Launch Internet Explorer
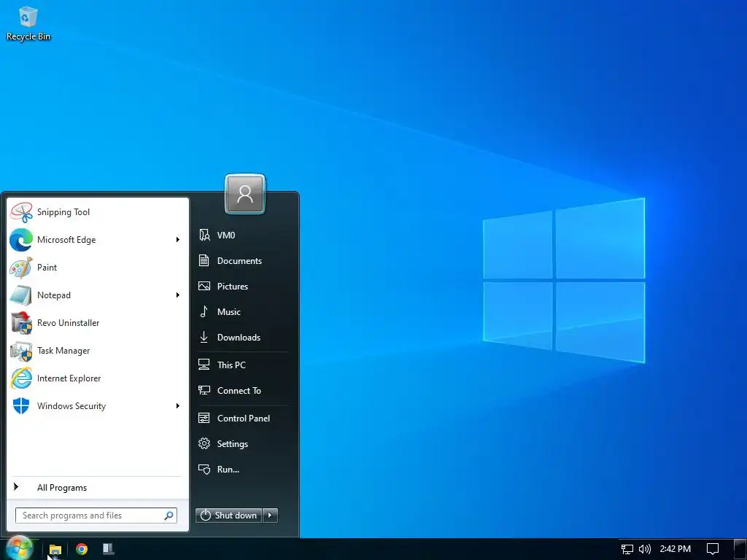The width and height of the screenshot is (747, 560). (x=98, y=378)
